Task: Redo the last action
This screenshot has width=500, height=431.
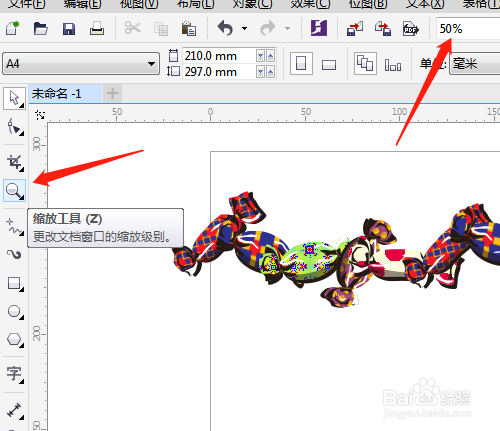Action: 268,28
